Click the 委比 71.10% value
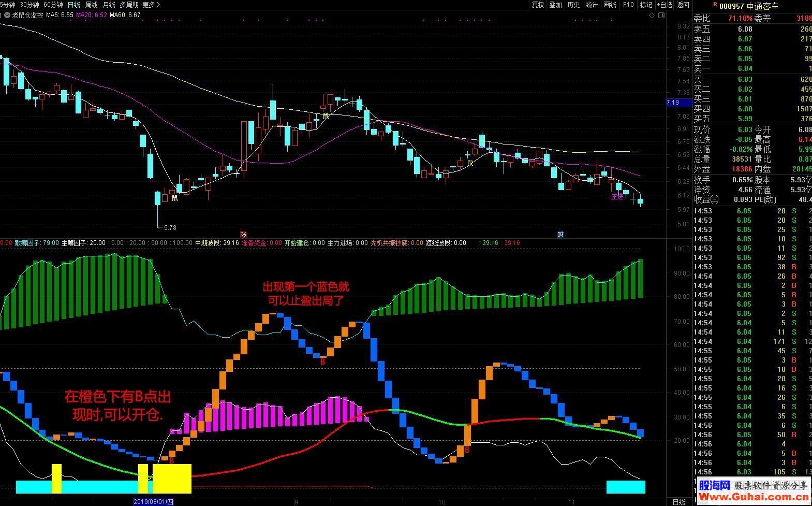This screenshot has width=812, height=506. [740, 18]
